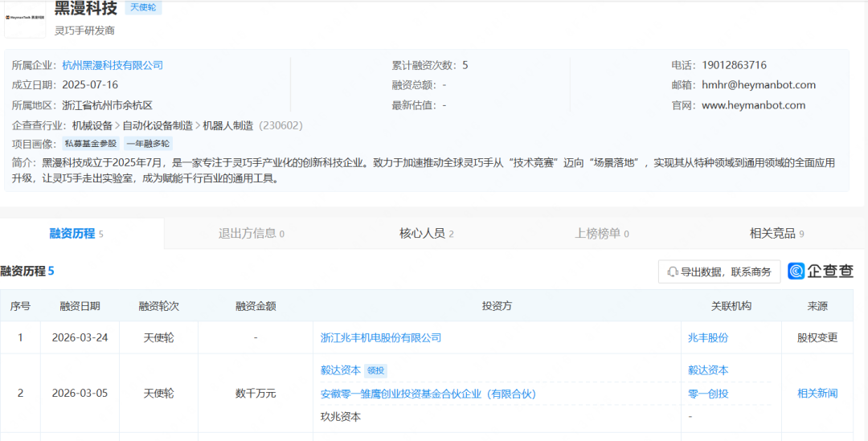Open the 相关竞品 tab
The image size is (868, 441).
[x=776, y=234]
